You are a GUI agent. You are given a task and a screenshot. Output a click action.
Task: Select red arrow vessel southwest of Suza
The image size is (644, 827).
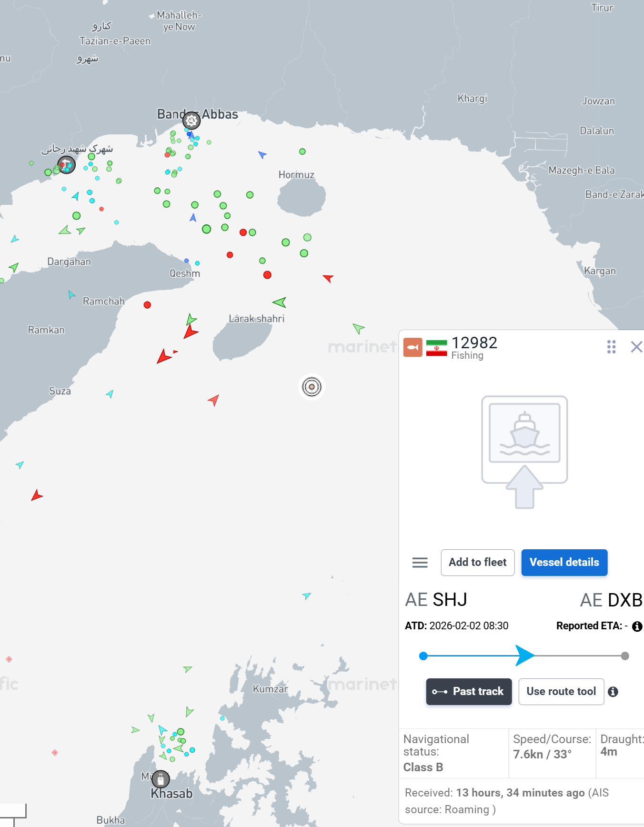coord(36,495)
